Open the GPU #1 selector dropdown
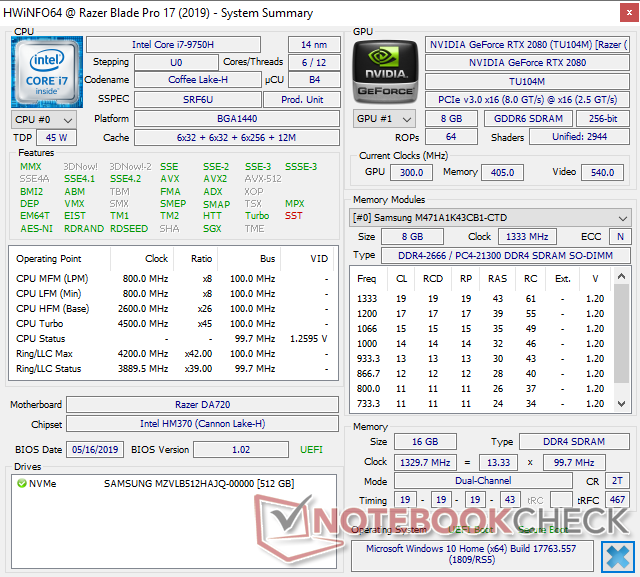 384,119
